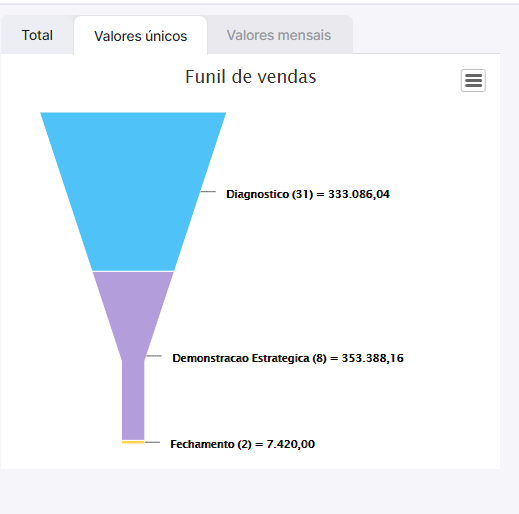Select the Valores únicos tab

point(141,36)
